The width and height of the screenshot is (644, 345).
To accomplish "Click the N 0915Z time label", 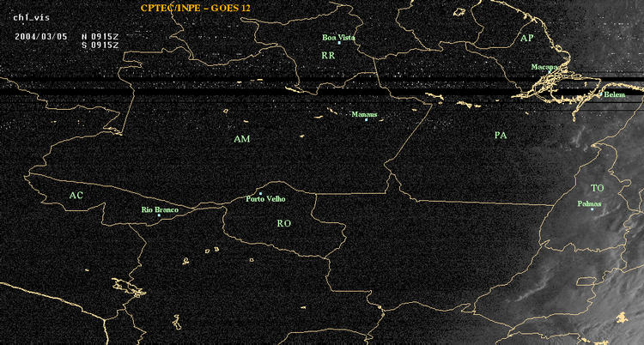I will [100, 36].
